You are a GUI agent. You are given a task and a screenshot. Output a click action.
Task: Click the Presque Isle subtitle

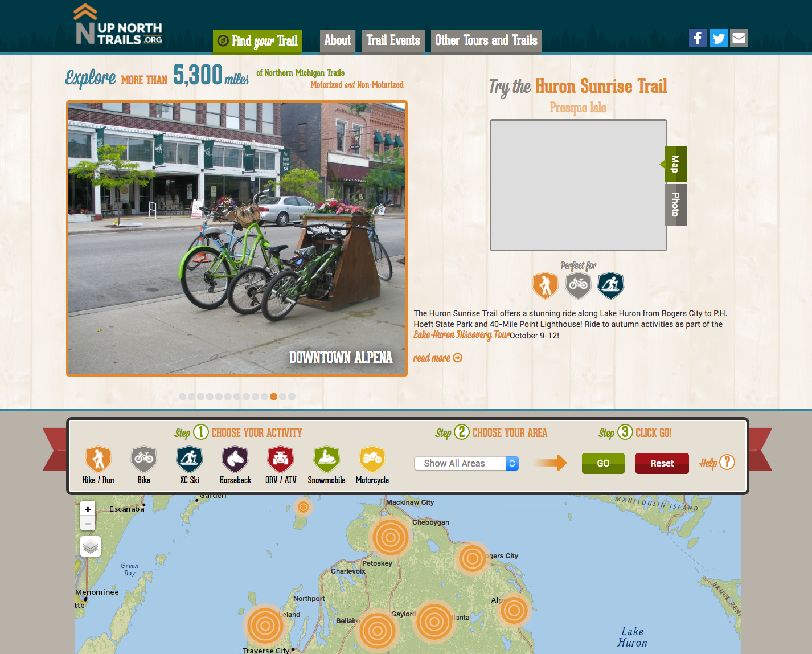[x=578, y=108]
